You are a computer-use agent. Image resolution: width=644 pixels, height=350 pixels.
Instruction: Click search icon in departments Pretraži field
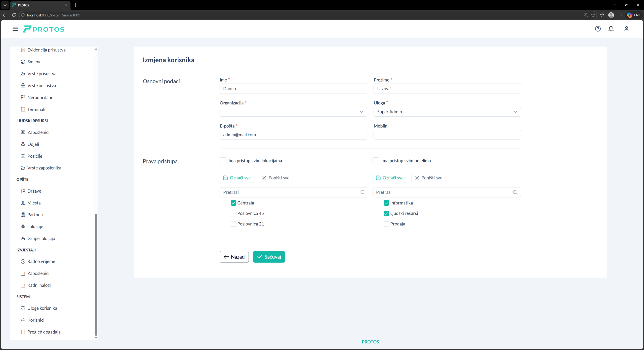(x=515, y=192)
